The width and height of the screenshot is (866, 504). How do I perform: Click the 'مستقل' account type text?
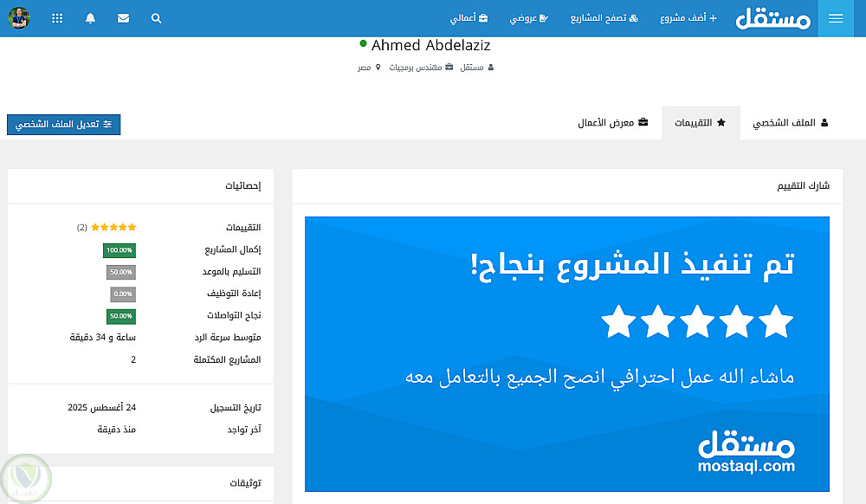[472, 68]
